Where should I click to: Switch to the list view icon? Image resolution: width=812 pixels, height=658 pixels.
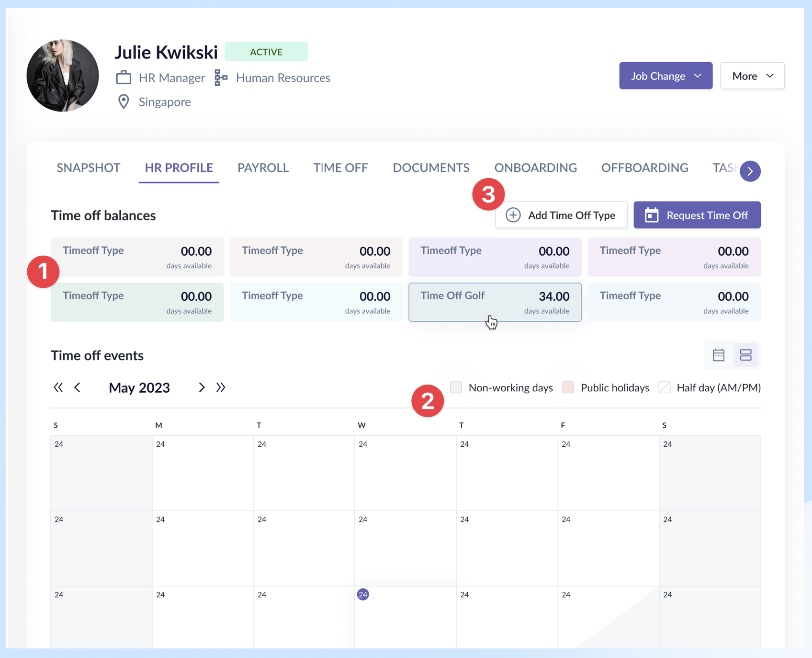tap(745, 355)
